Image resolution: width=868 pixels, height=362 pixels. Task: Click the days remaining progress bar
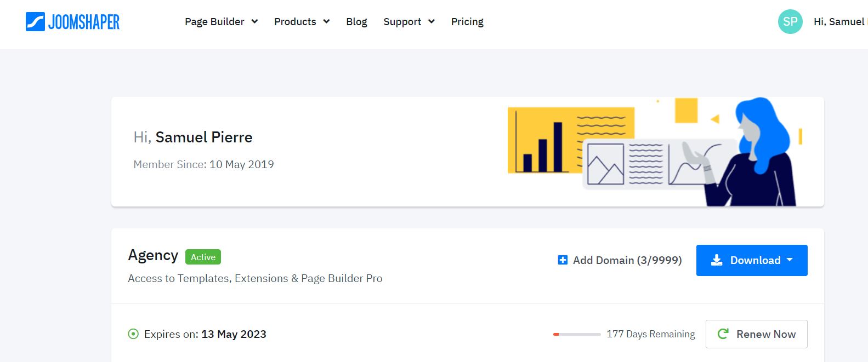[x=577, y=334]
